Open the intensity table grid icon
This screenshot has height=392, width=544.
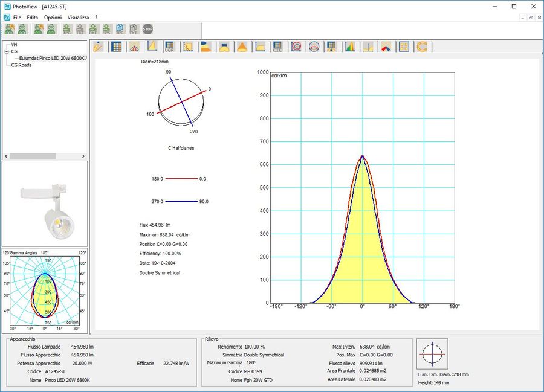tap(116, 47)
